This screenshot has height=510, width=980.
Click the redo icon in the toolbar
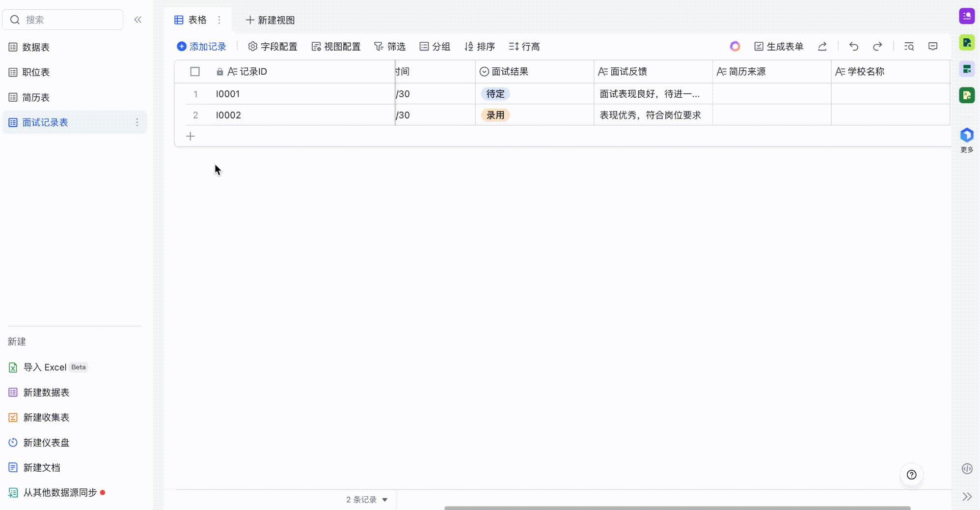[x=878, y=46]
